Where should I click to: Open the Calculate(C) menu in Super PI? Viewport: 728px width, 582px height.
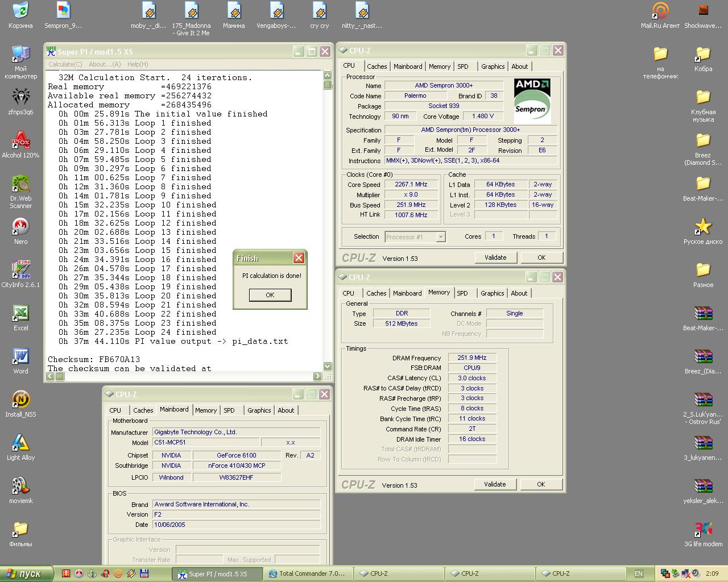(x=65, y=64)
